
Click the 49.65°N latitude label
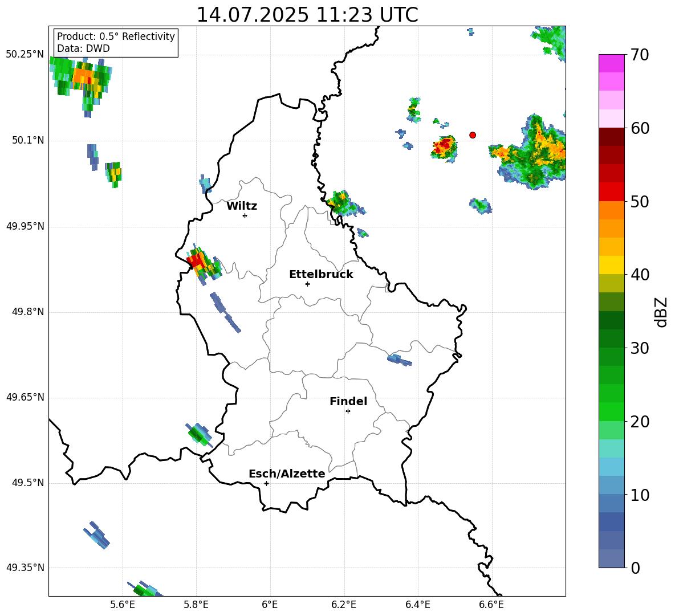25,398
